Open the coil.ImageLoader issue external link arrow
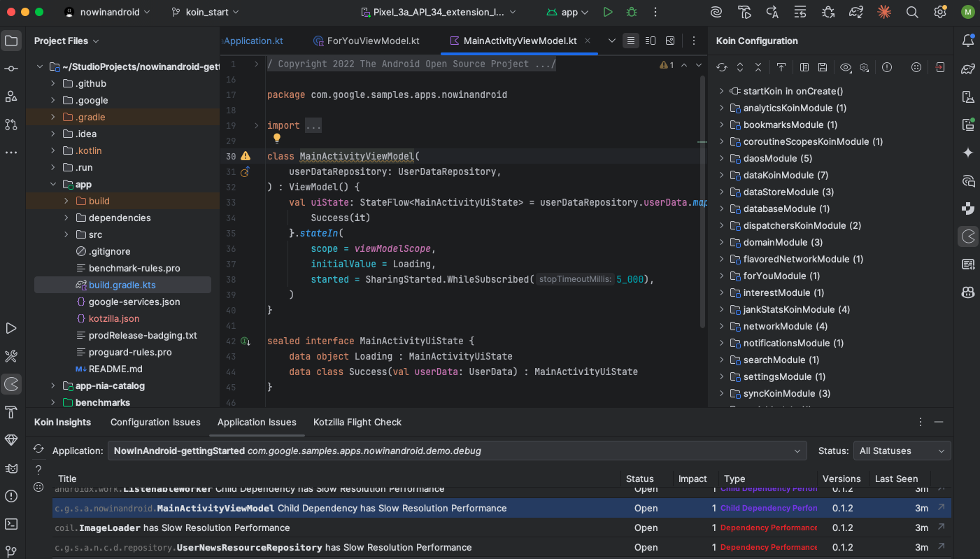The image size is (980, 559). 942,528
